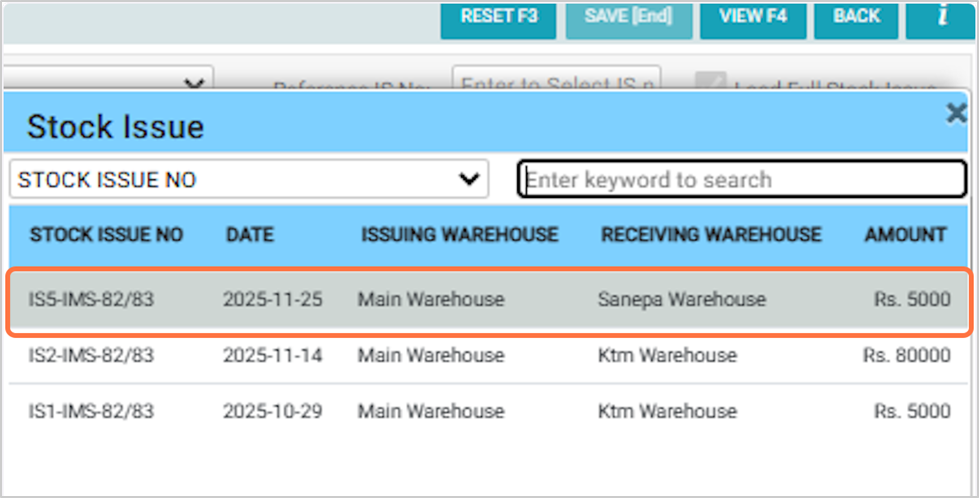The width and height of the screenshot is (979, 498).
Task: Click the AMOUNT column header
Action: [905, 236]
